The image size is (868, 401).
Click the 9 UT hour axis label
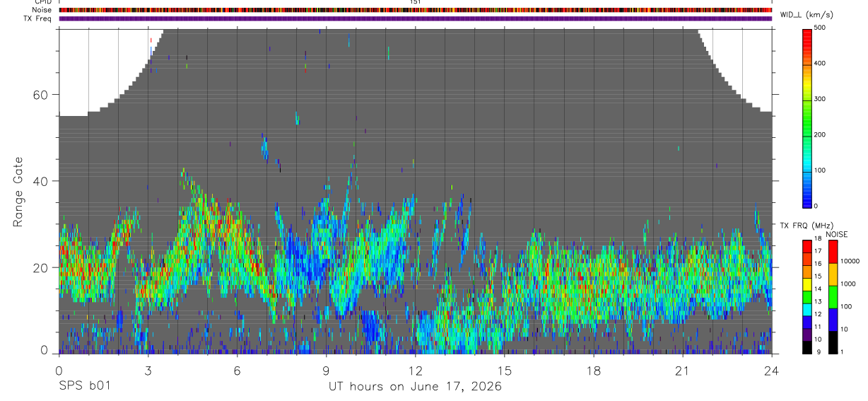tap(327, 371)
